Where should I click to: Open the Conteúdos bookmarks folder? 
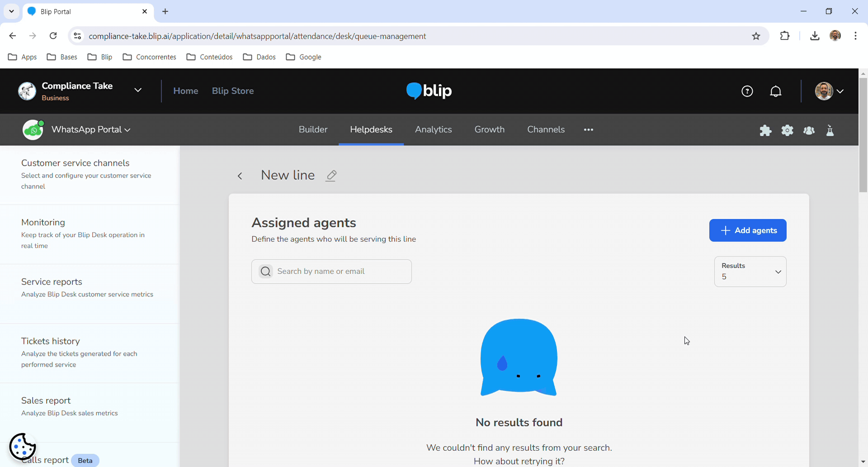[x=209, y=57]
